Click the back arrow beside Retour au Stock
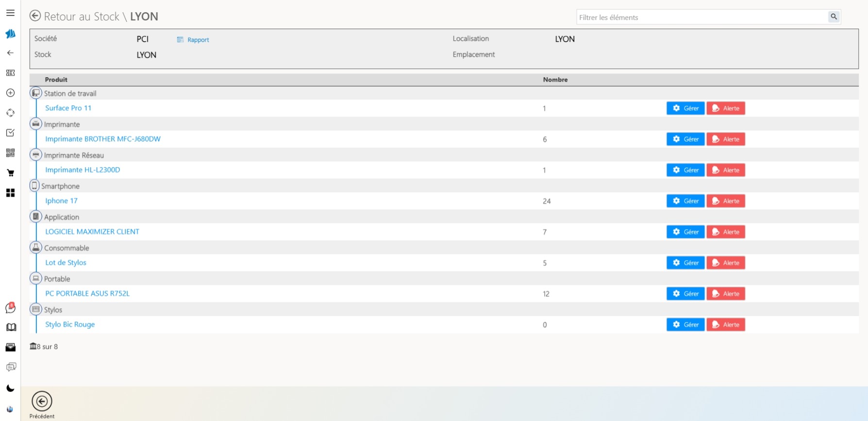This screenshot has width=868, height=421. point(35,16)
